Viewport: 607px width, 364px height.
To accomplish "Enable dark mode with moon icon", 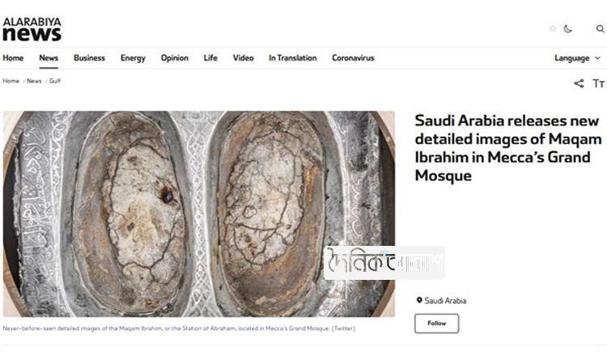I will [x=568, y=28].
